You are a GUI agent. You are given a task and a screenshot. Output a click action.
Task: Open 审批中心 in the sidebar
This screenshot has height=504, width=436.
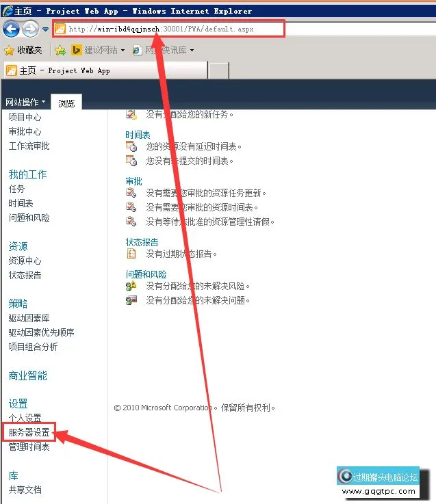pyautogui.click(x=25, y=131)
